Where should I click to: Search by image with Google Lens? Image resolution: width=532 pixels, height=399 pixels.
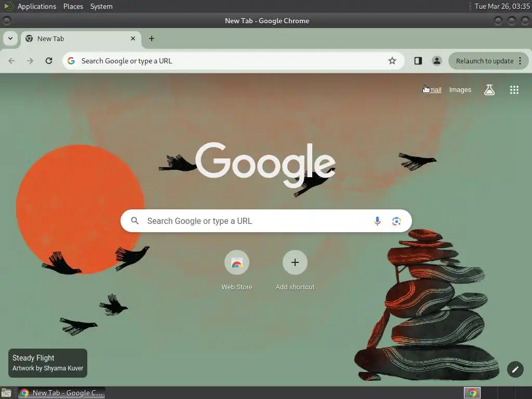[x=396, y=221]
